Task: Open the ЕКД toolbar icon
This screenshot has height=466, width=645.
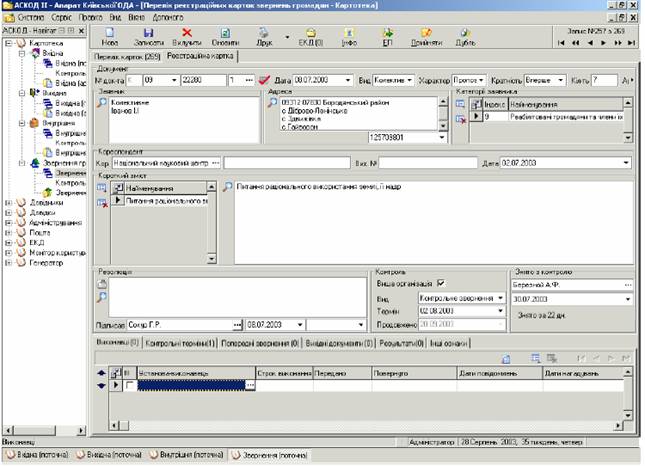Action: coord(310,37)
